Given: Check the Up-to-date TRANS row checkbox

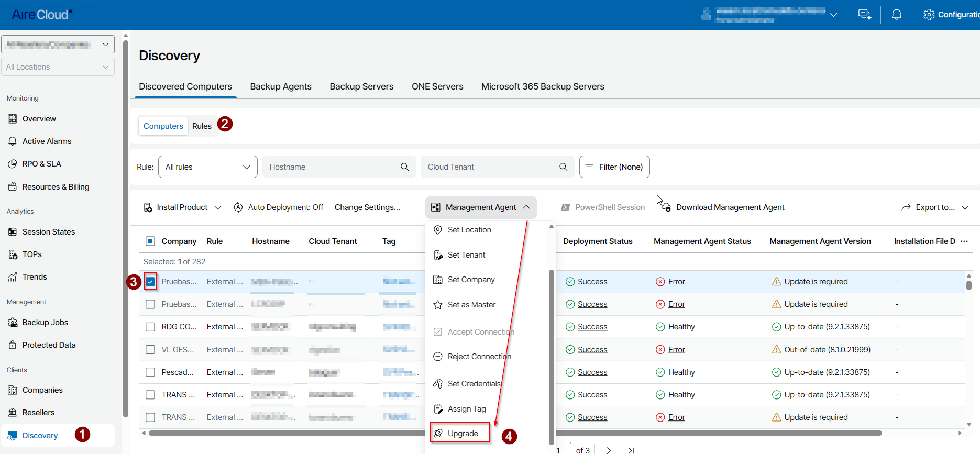Looking at the screenshot, I should point(150,395).
